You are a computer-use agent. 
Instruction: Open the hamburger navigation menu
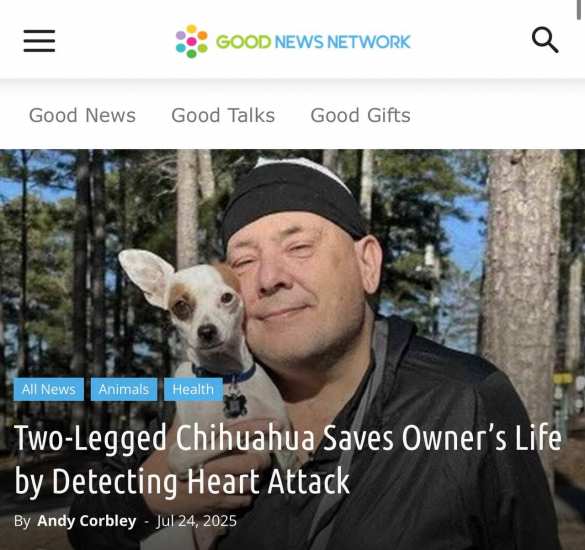tap(39, 41)
